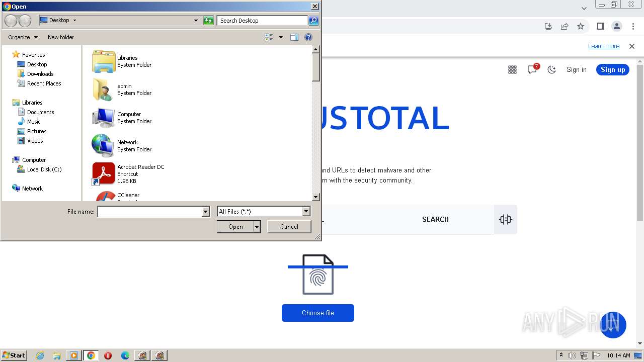Screen dimensions: 644x362
Task: Open the All Files type filter dropdown
Action: click(x=306, y=212)
